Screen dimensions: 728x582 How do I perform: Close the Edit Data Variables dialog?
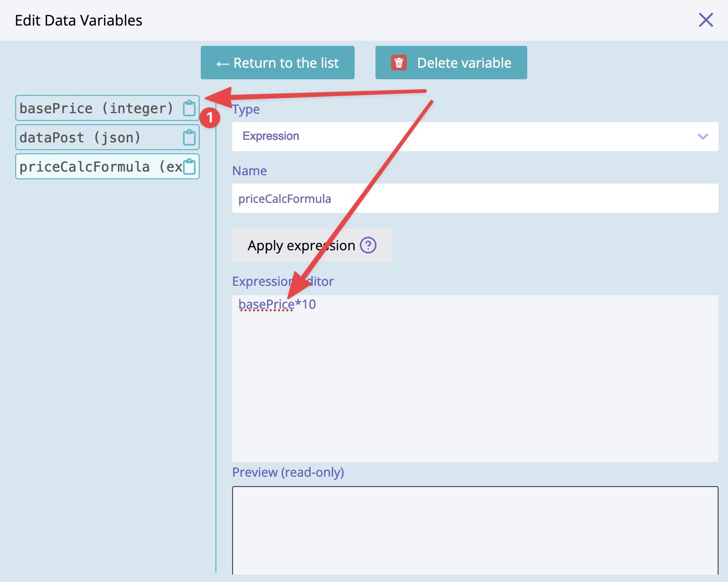[706, 20]
